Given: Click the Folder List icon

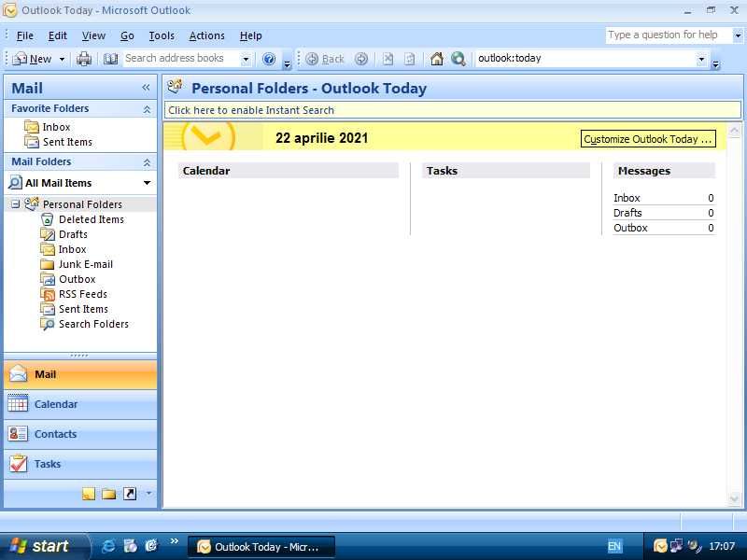Looking at the screenshot, I should click(109, 494).
